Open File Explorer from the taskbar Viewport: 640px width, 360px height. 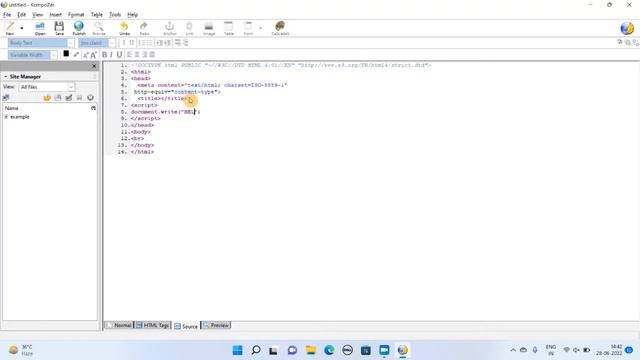(x=311, y=350)
